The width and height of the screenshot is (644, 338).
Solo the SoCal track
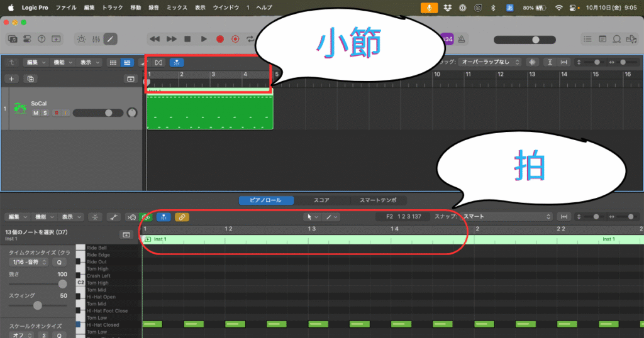[x=45, y=113]
